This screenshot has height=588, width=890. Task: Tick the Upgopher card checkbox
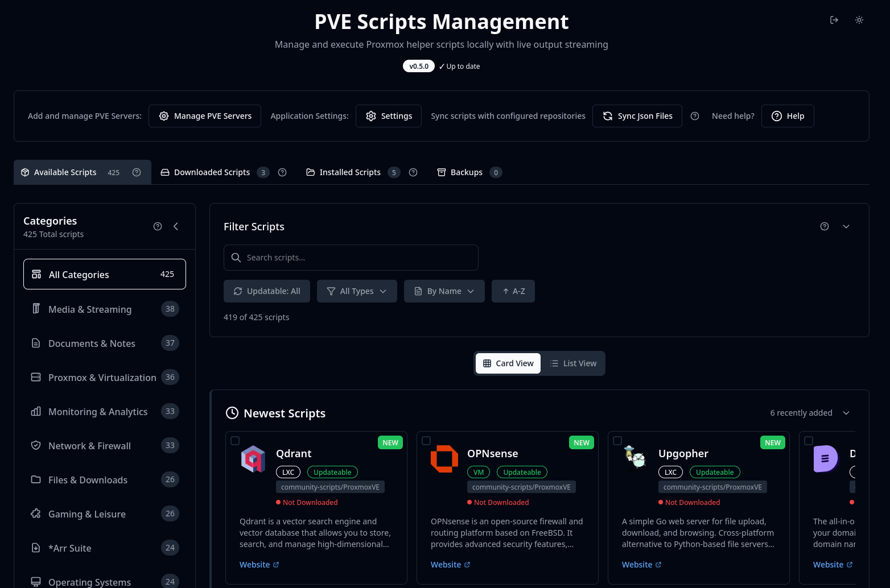pos(617,441)
